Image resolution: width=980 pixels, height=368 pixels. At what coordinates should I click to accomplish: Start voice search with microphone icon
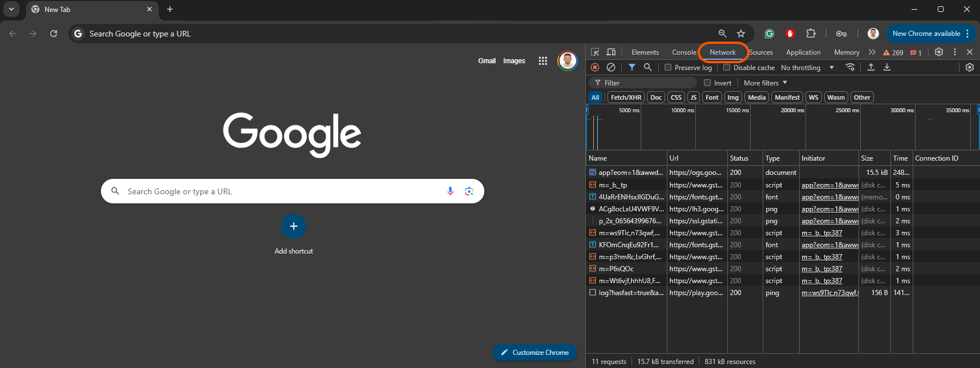pos(450,191)
